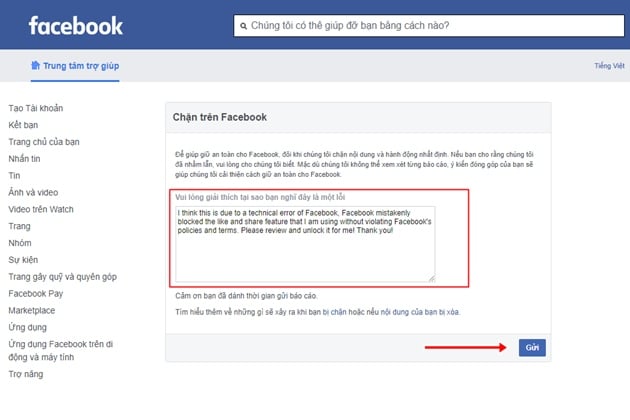
Task: Open Trợ năng help topic
Action: pos(26,374)
